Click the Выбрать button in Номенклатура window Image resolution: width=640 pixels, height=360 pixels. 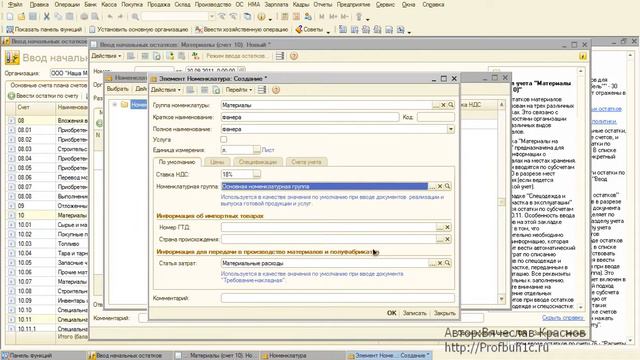pos(118,89)
